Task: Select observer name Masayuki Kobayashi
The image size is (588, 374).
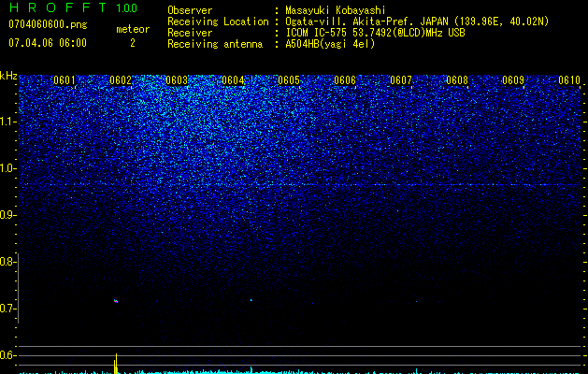Action: tap(336, 10)
